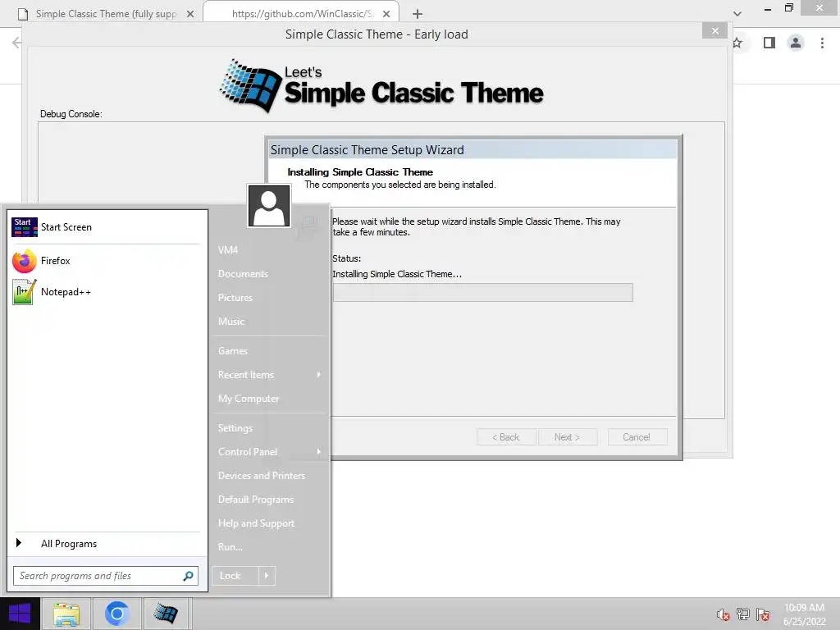Open Help and Support
Screen dimensions: 840x630
[x=256, y=523]
